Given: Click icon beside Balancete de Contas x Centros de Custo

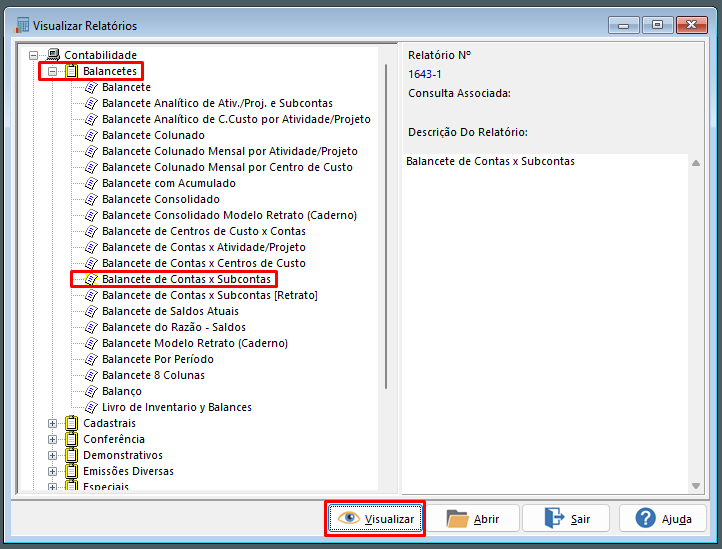Looking at the screenshot, I should pos(92,263).
